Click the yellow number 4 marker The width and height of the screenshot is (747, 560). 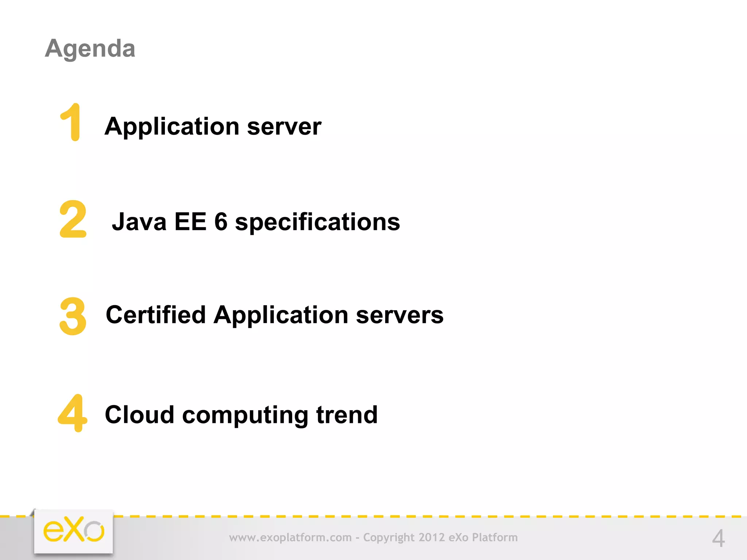click(x=72, y=413)
